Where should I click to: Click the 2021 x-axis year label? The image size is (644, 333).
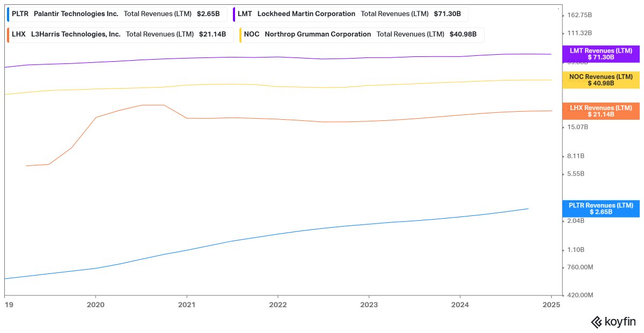pos(186,305)
